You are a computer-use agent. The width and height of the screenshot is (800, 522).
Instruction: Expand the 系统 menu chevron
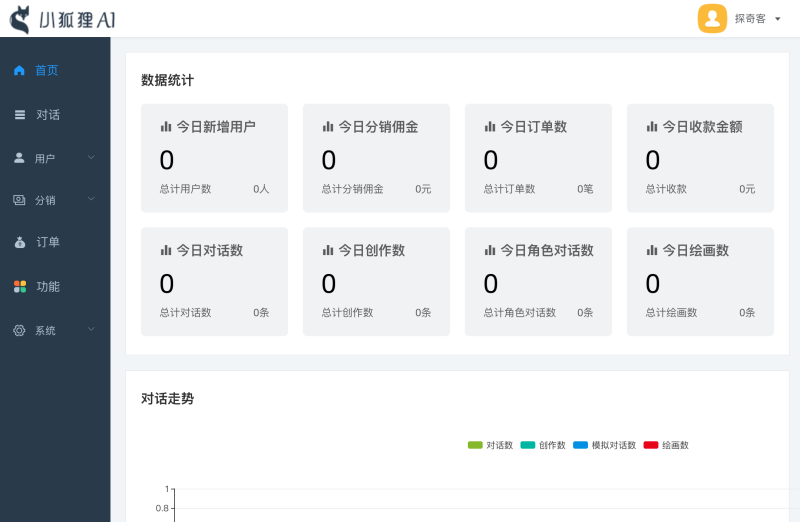point(91,329)
